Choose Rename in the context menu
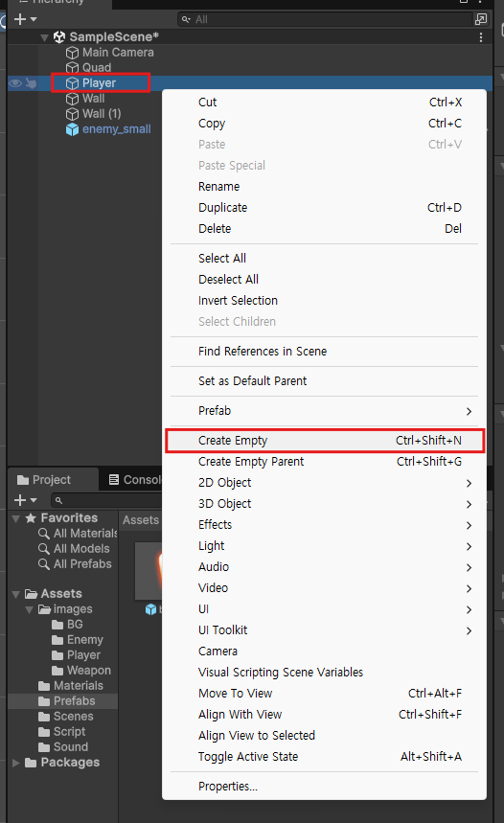 tap(325, 186)
